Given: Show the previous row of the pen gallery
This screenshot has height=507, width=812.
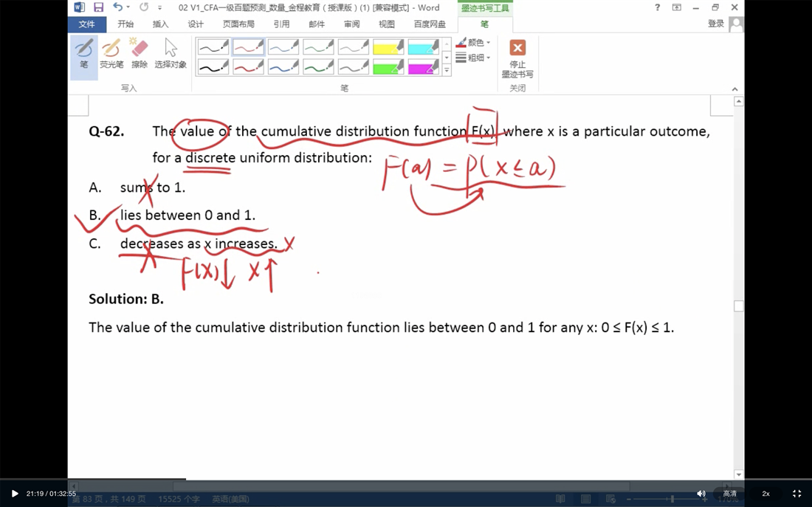Looking at the screenshot, I should pyautogui.click(x=447, y=44).
